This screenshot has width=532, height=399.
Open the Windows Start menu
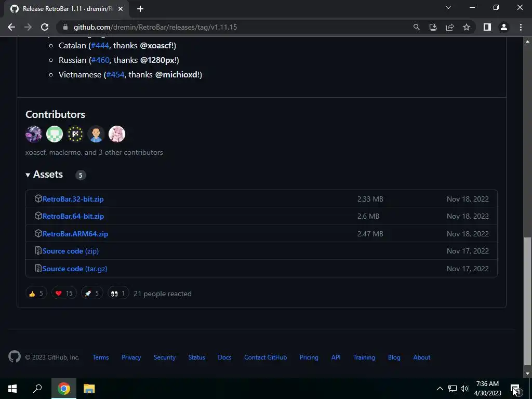coord(12,389)
